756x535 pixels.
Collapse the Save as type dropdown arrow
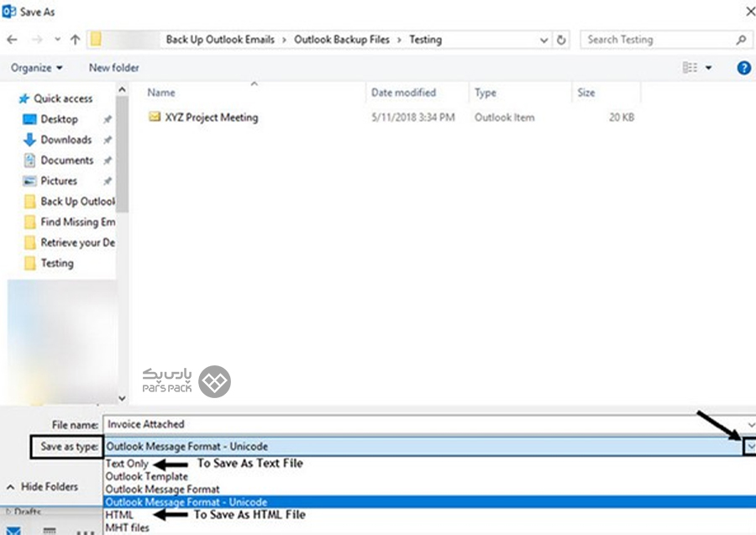(x=751, y=448)
